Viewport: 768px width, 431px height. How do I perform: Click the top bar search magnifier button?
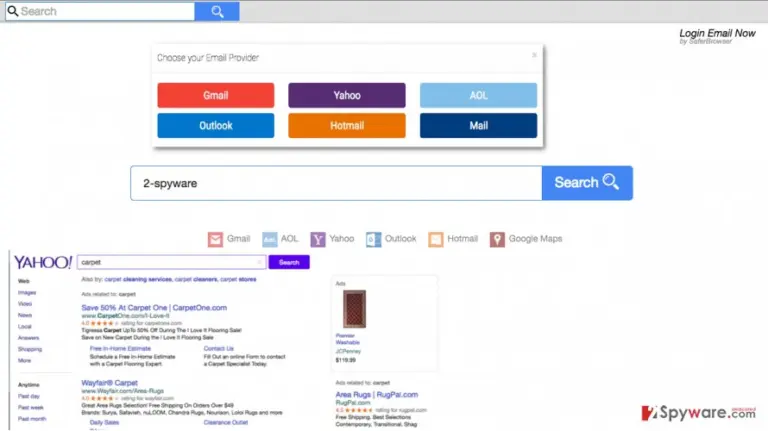[217, 11]
